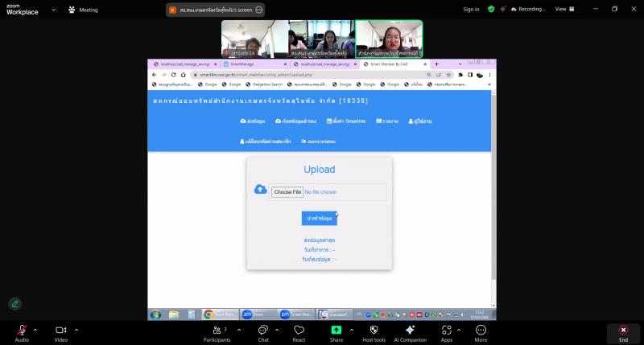Select the left participant video thumbnail
Viewport: 644px width, 345px height.
pyautogui.click(x=255, y=39)
